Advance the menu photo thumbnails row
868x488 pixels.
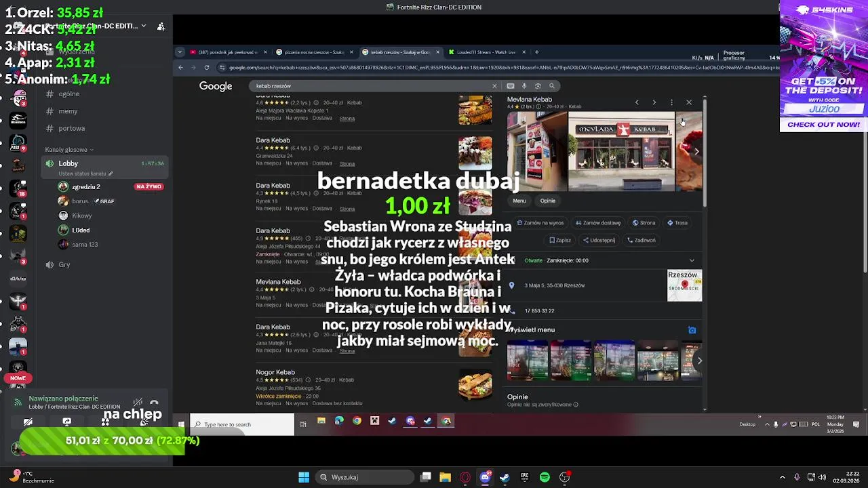pos(699,361)
